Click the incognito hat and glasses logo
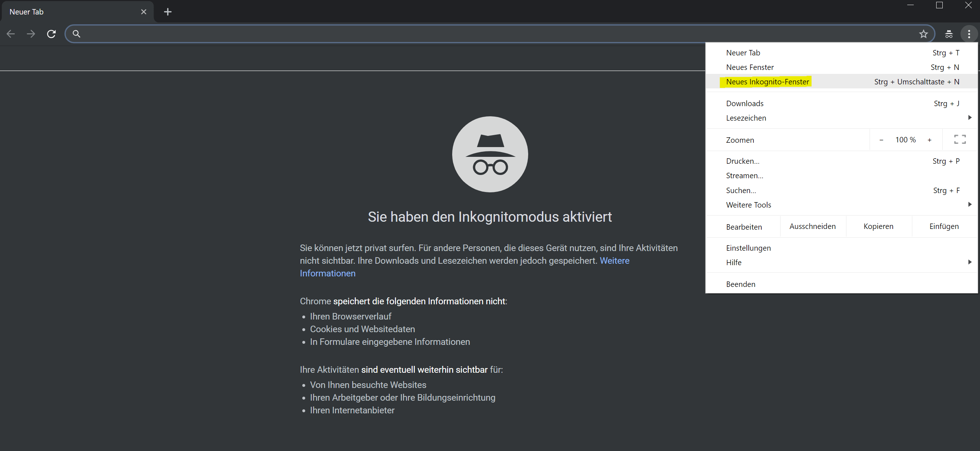 point(490,154)
